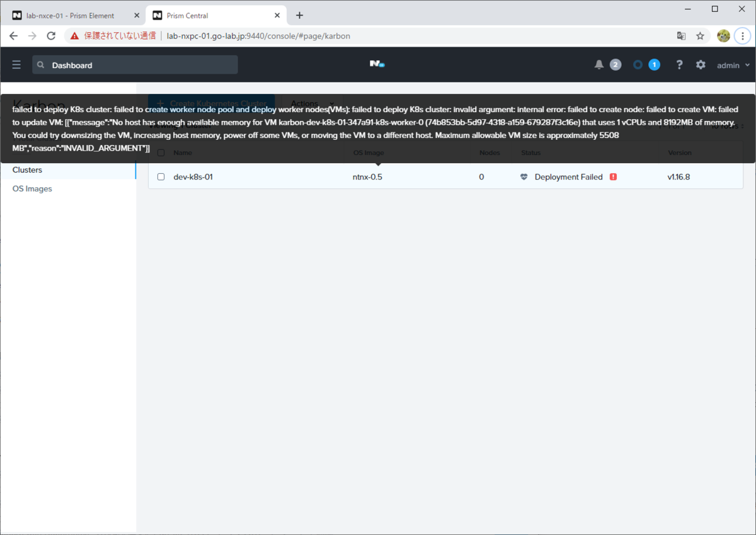Bookmark this page with the star
This screenshot has width=756, height=535.
point(700,36)
